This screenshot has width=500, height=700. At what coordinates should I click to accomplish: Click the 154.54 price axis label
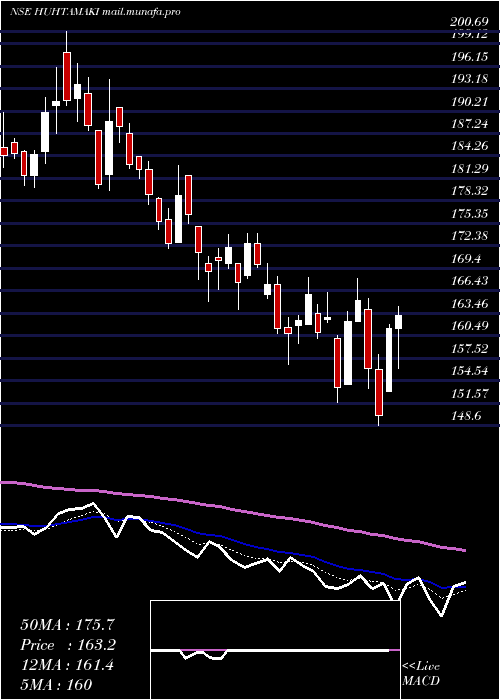(x=470, y=371)
